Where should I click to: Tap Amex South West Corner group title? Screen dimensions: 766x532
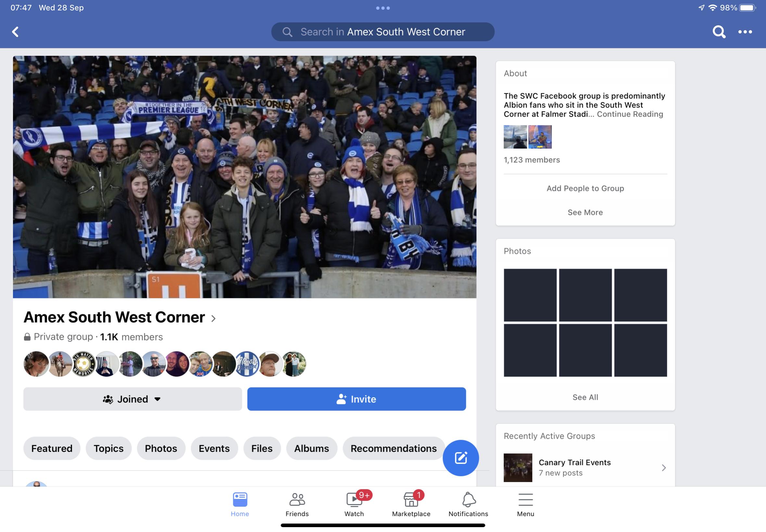114,317
